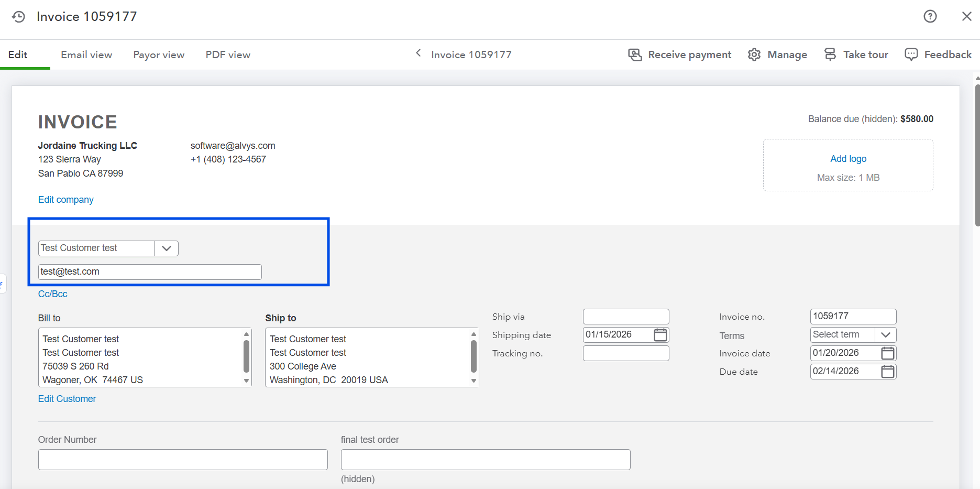Click the Max size: 1 MB text

pyautogui.click(x=848, y=178)
